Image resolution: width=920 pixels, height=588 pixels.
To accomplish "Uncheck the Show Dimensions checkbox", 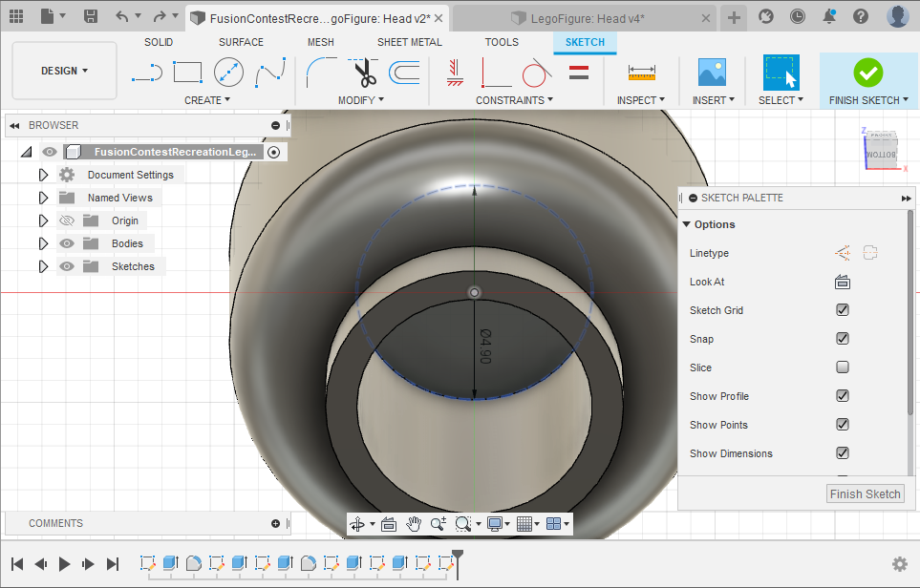I will (x=843, y=453).
